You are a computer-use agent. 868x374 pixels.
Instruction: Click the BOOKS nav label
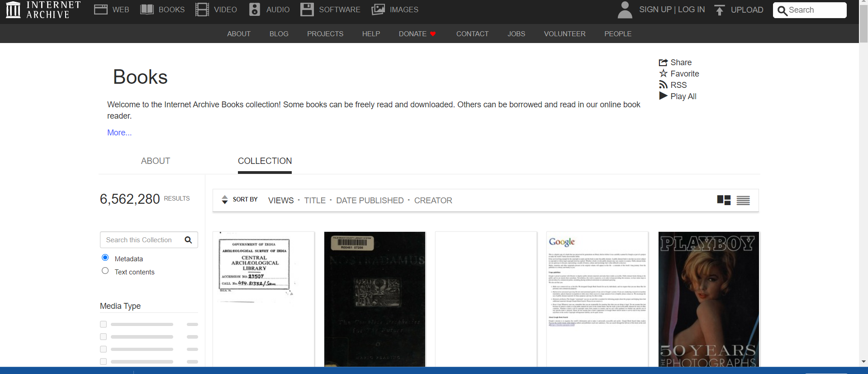[x=172, y=10]
